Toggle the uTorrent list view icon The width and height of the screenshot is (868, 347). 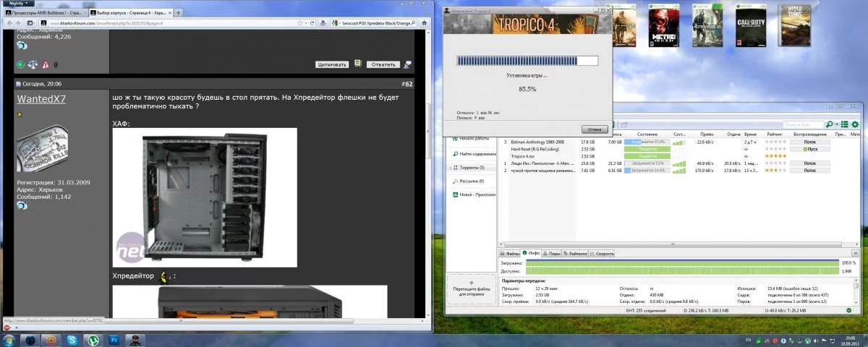click(845, 124)
